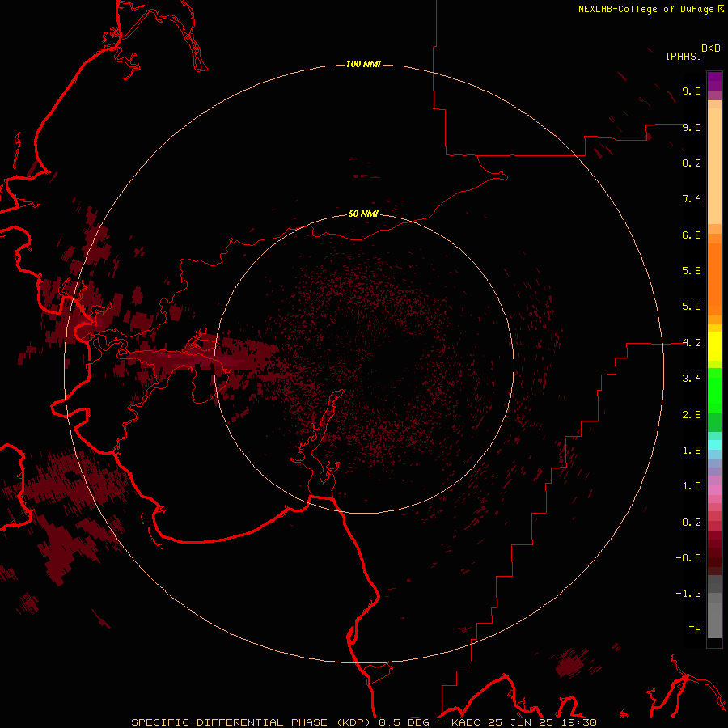Click the 8.2 scale value
728x728 pixels.
coord(692,163)
